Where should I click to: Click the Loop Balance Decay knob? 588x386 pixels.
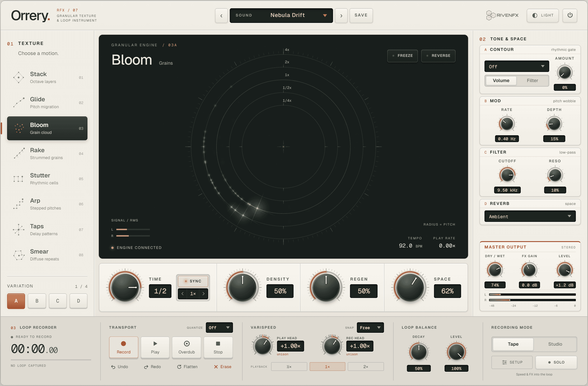(x=419, y=351)
